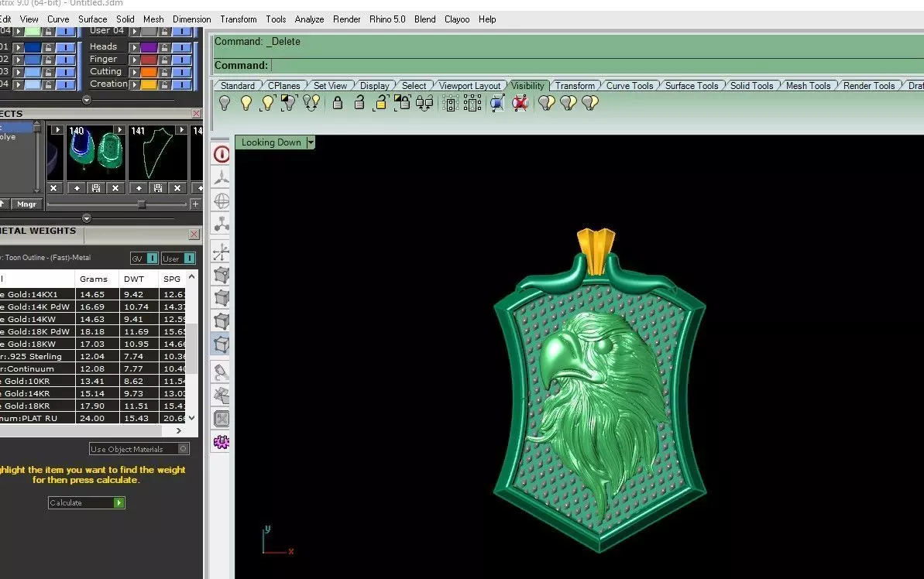
Task: Click the plus button beside thumbnail slider
Action: 195,204
